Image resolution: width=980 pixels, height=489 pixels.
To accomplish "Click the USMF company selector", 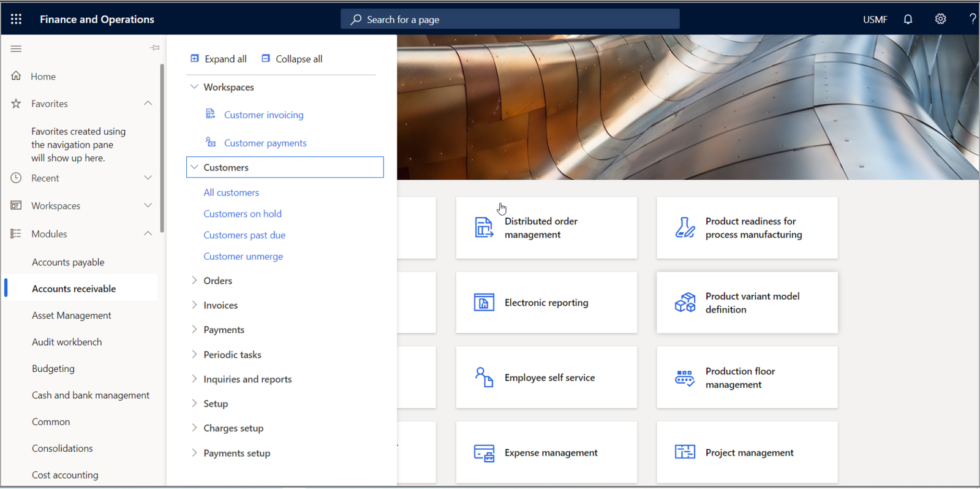I will point(875,20).
